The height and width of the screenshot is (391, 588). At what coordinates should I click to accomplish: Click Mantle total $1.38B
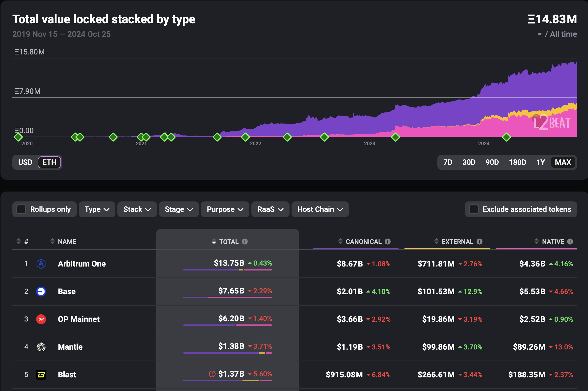(231, 346)
